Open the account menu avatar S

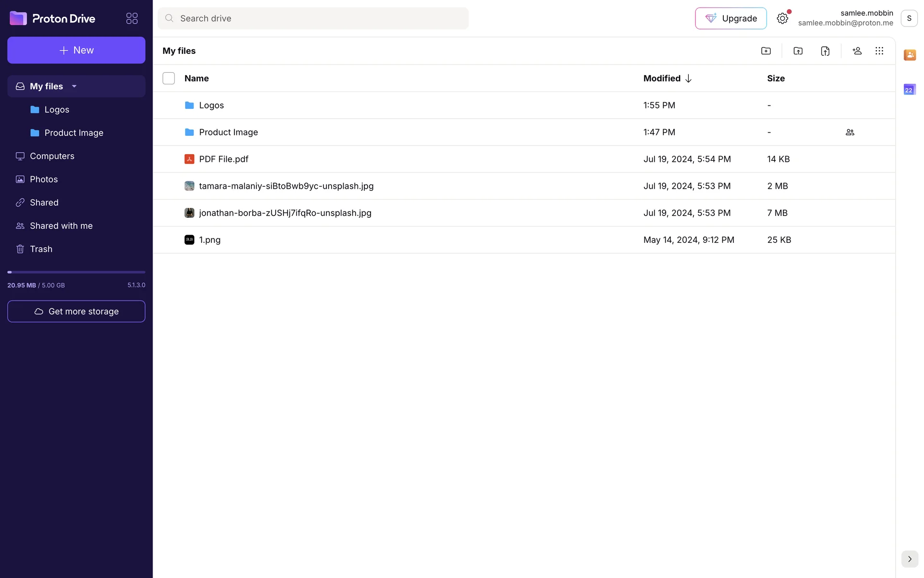tap(909, 18)
